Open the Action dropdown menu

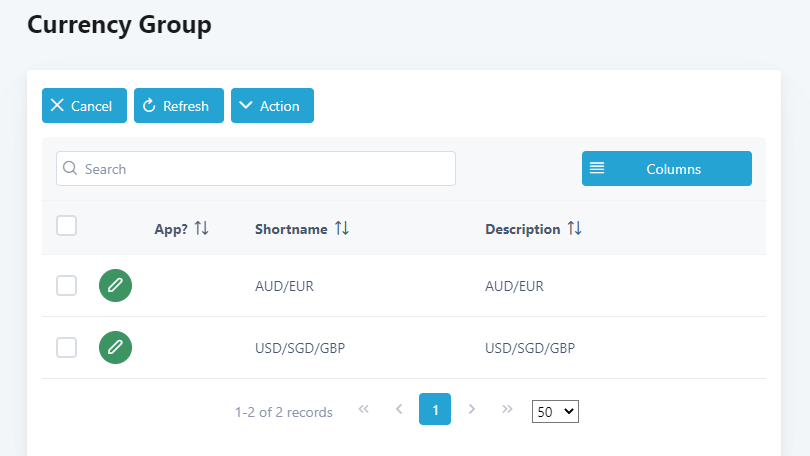pyautogui.click(x=272, y=106)
